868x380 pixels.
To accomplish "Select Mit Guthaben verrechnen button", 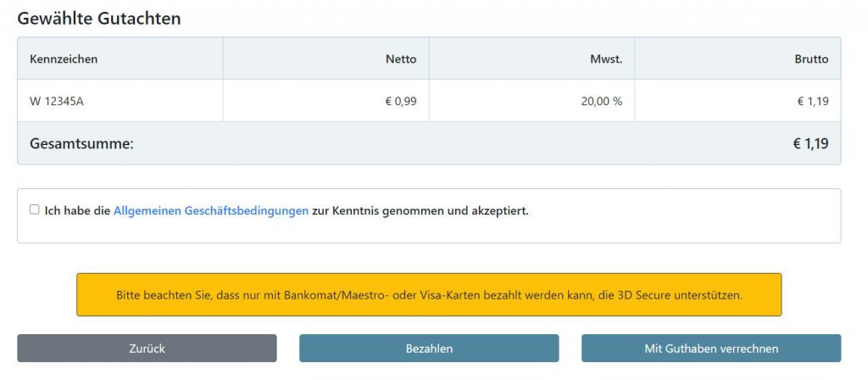I will coord(711,349).
